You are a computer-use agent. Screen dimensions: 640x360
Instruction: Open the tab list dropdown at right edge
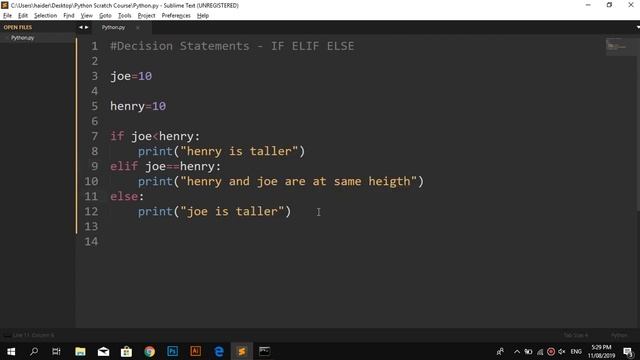coord(637,27)
